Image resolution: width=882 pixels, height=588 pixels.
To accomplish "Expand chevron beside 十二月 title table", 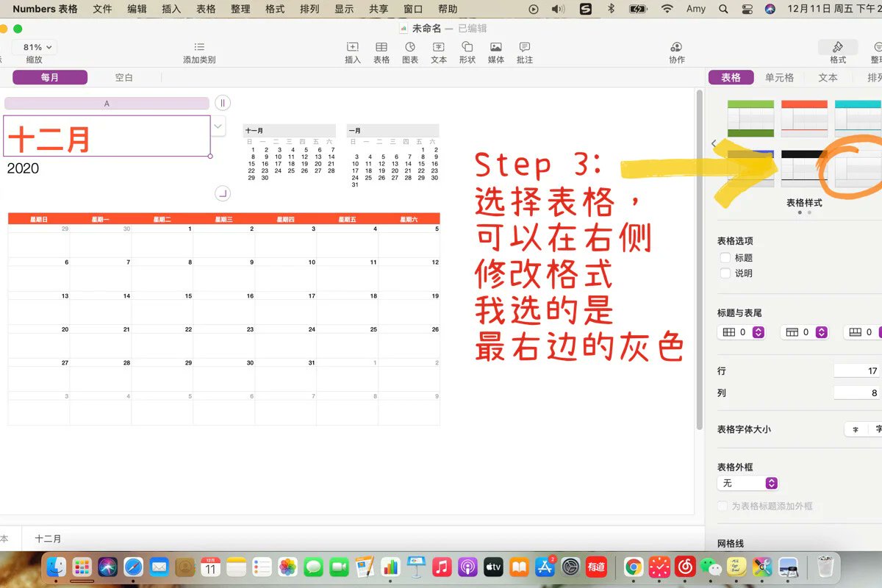I will 218,126.
